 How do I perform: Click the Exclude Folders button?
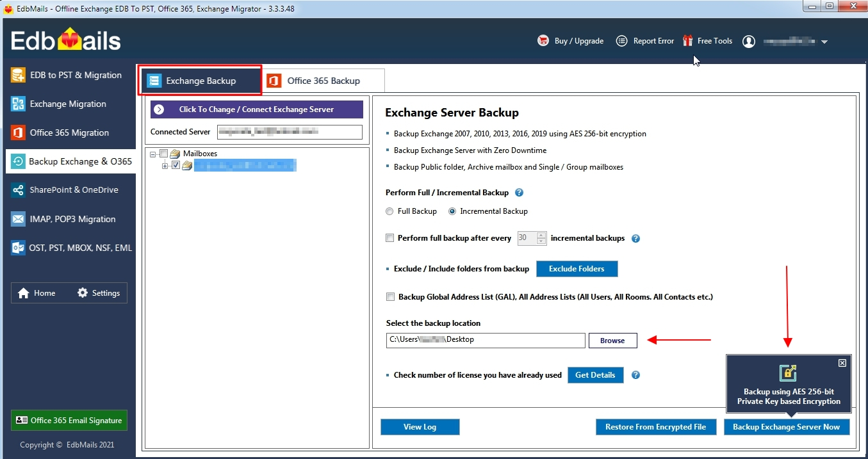[x=576, y=269]
